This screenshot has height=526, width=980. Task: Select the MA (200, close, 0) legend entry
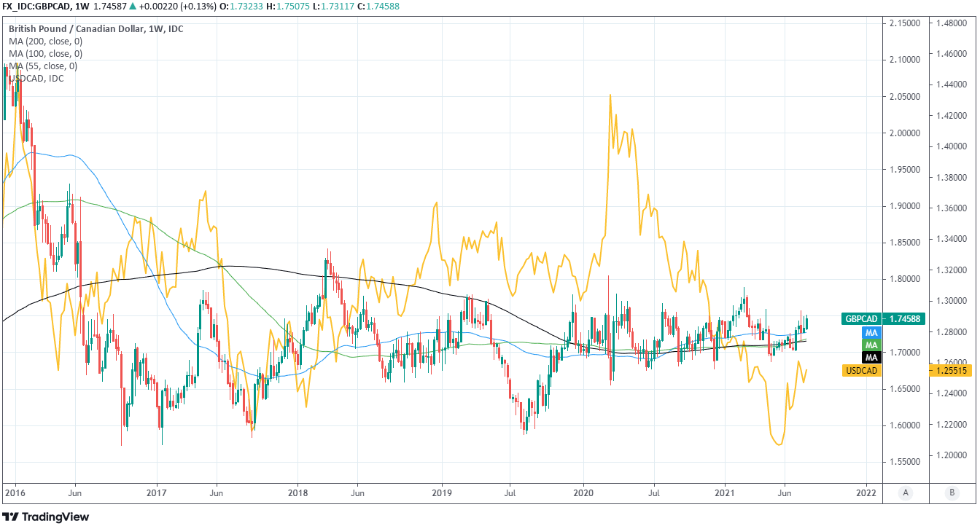pyautogui.click(x=45, y=42)
